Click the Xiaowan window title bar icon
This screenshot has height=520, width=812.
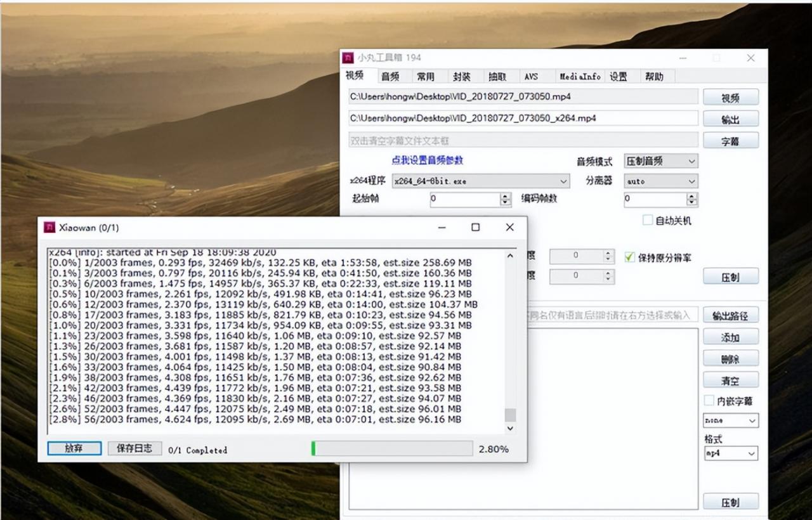pos(49,227)
